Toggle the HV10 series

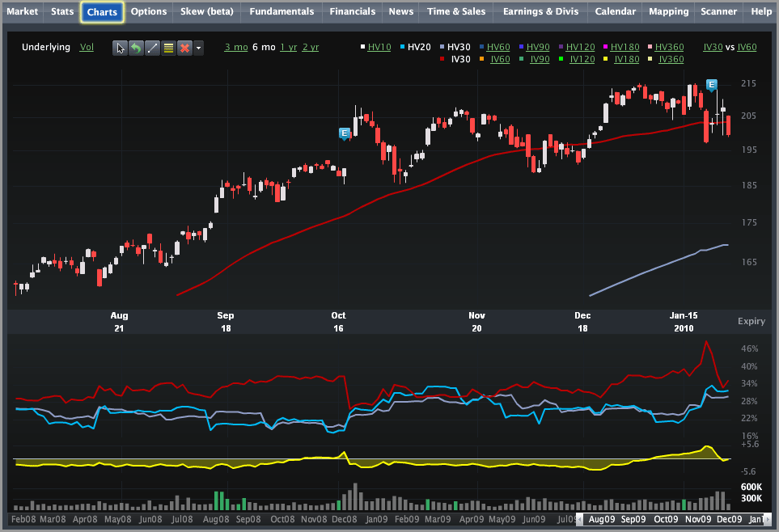(379, 47)
